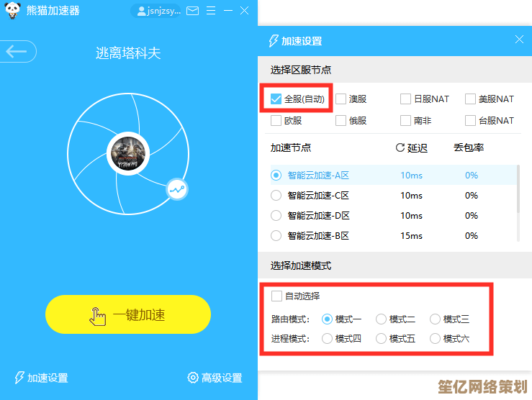The height and width of the screenshot is (400, 532).
Task: Close the 加速设置 settings panel
Action: pyautogui.click(x=519, y=40)
